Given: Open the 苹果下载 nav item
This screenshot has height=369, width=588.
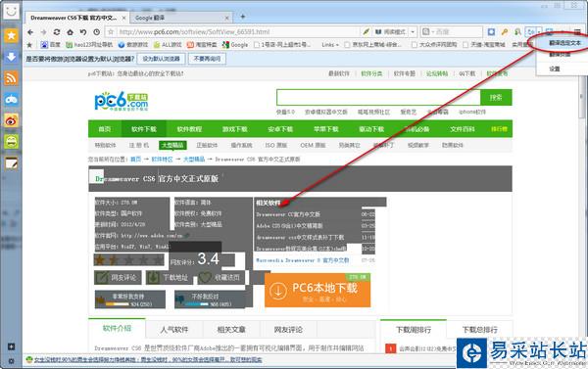Looking at the screenshot, I should pos(326,129).
